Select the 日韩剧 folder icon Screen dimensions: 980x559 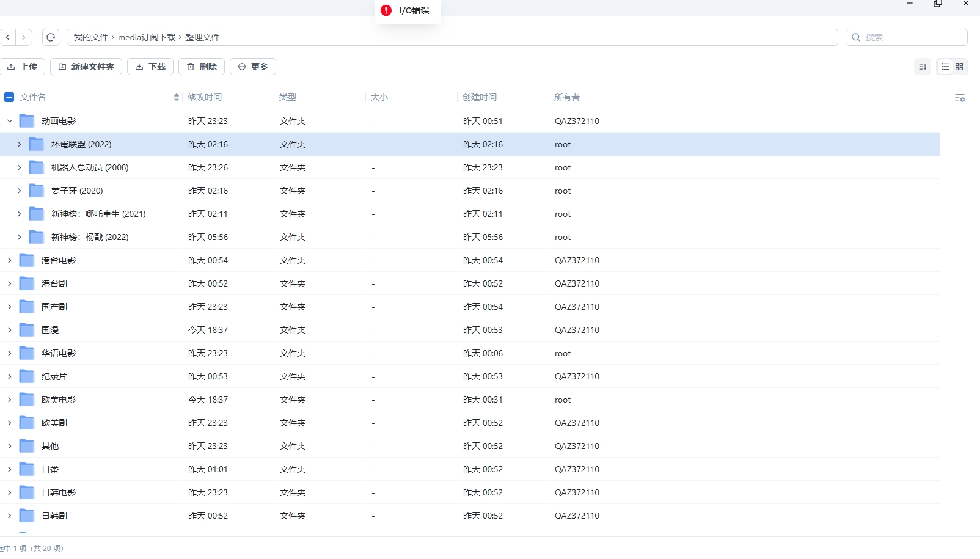click(x=27, y=516)
